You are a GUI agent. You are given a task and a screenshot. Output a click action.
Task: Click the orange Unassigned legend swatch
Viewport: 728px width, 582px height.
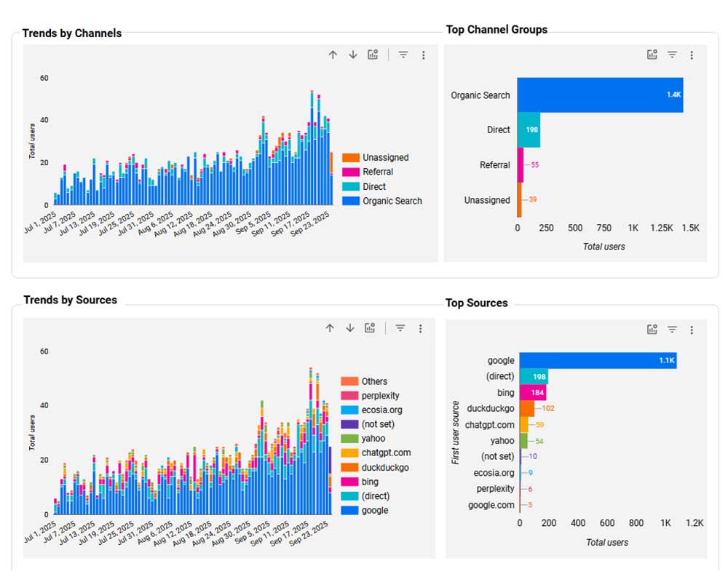(x=351, y=157)
